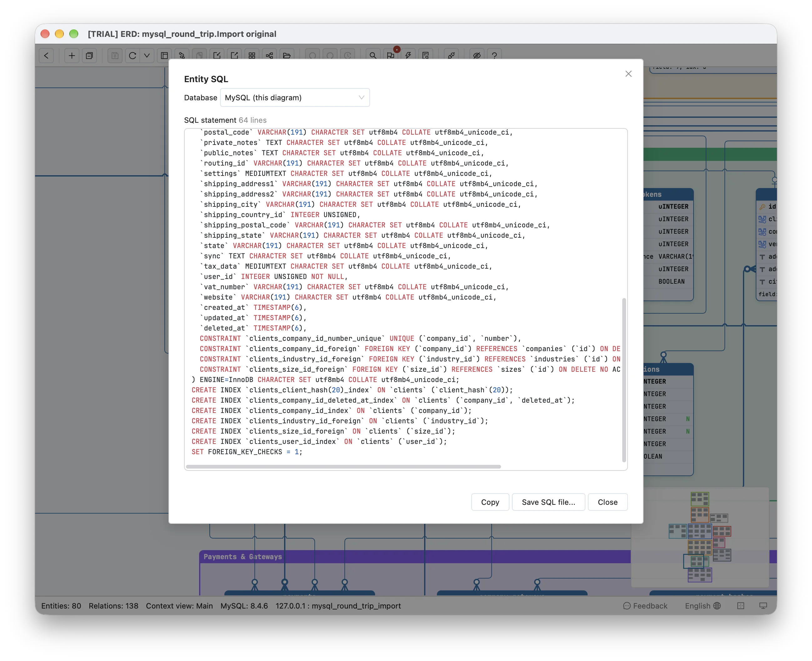The image size is (812, 661).
Task: Click the four-squares grid toolbar icon
Action: coord(252,56)
